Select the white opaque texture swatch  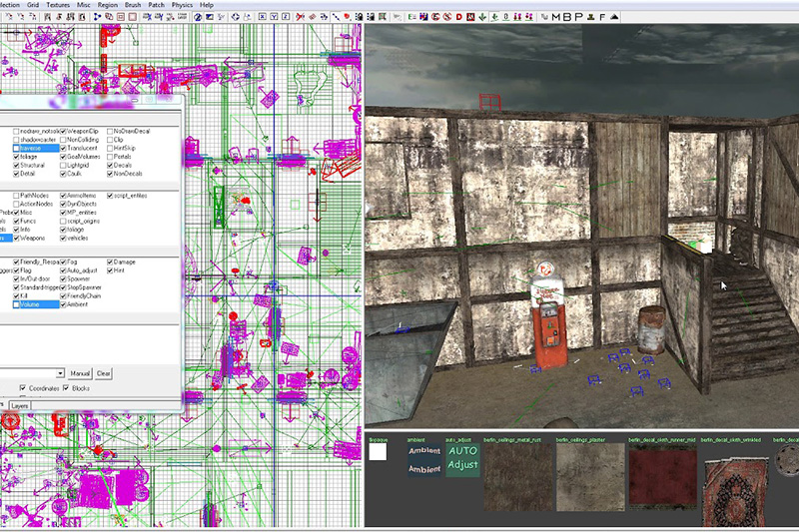[378, 452]
